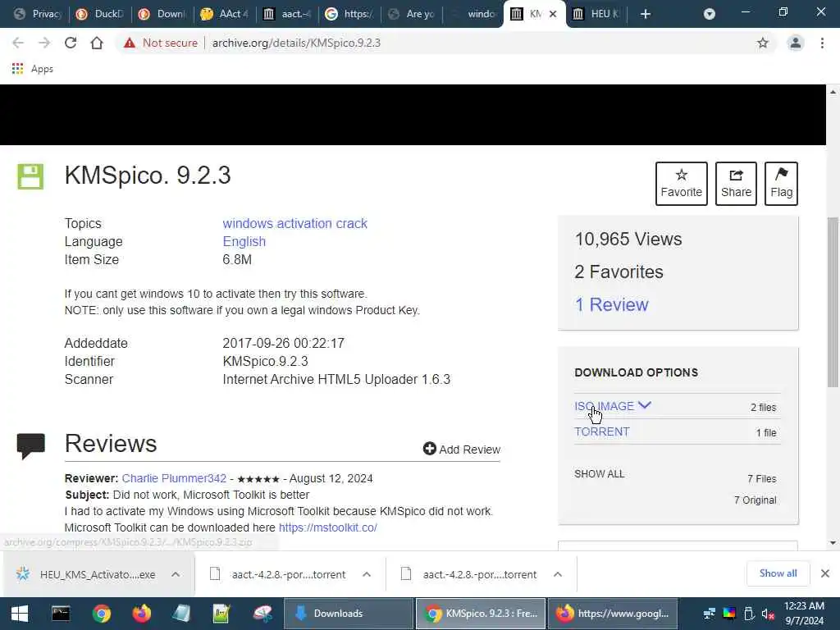840x630 pixels.
Task: Open the notepad-style taskbar icon
Action: coord(181,614)
